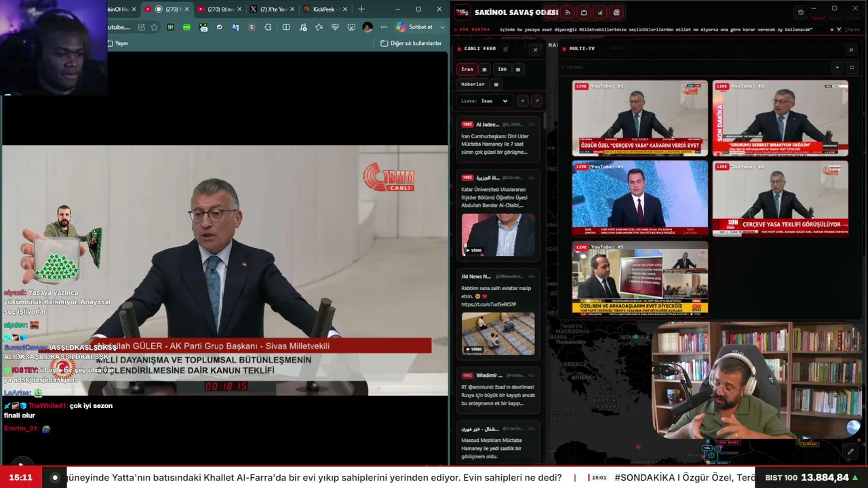Add this page to favorites with star icon

click(x=155, y=27)
